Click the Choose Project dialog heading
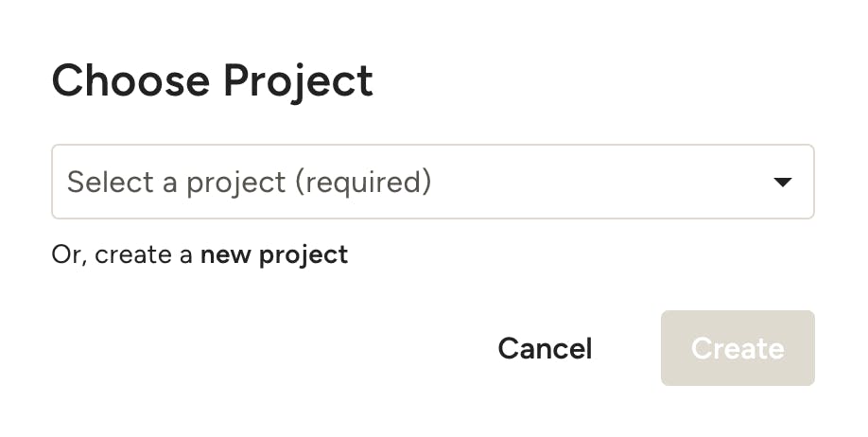The height and width of the screenshot is (437, 868). tap(212, 81)
